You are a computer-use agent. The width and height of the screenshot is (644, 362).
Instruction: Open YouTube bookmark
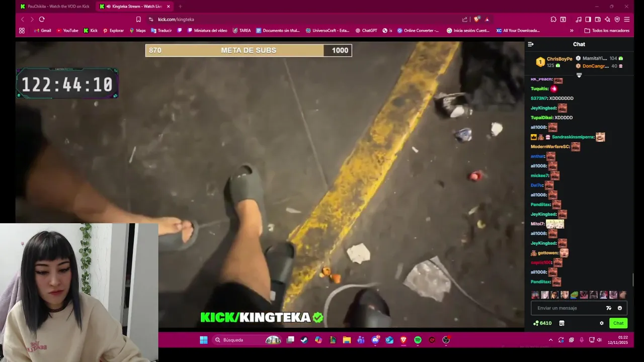pyautogui.click(x=67, y=30)
